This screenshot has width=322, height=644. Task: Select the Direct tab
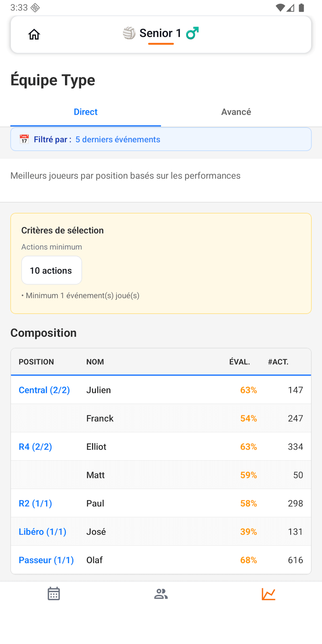click(85, 112)
